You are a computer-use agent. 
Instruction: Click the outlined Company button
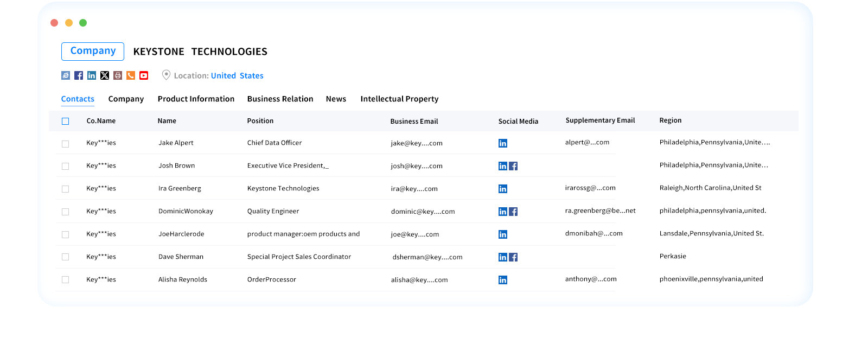(x=93, y=51)
